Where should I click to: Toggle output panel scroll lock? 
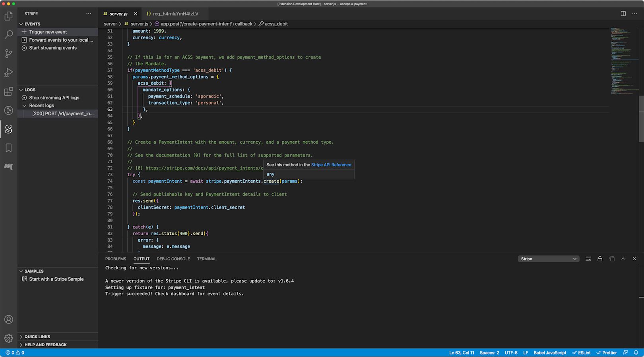(600, 259)
